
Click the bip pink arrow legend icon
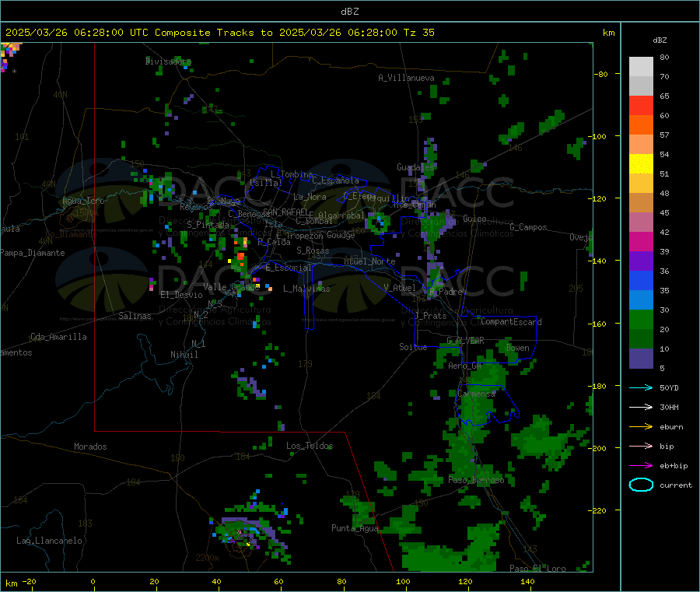641,446
